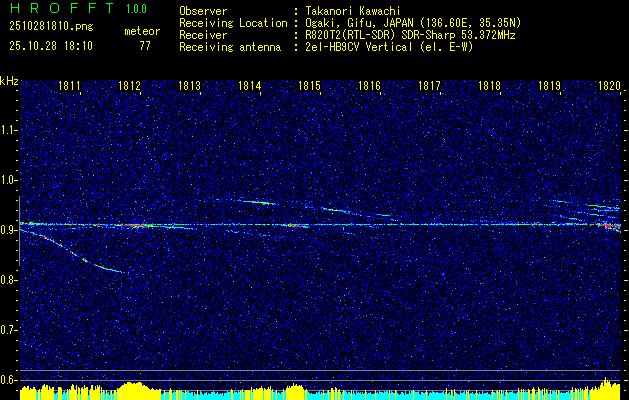
Task: Click the meteor count value 77
Action: pyautogui.click(x=145, y=46)
